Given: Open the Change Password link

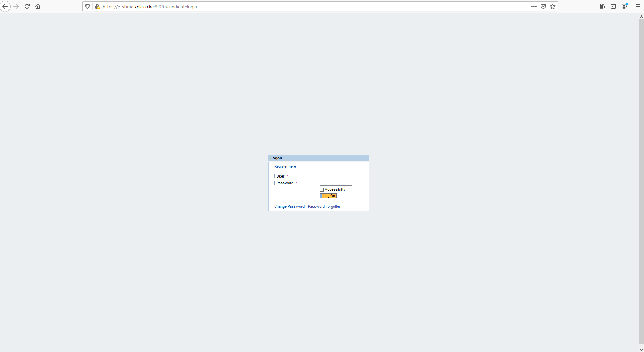Looking at the screenshot, I should tap(289, 206).
